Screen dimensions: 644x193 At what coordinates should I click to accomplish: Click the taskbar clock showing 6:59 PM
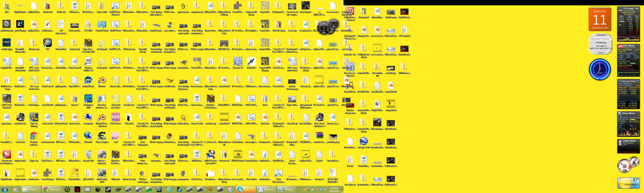(334, 189)
